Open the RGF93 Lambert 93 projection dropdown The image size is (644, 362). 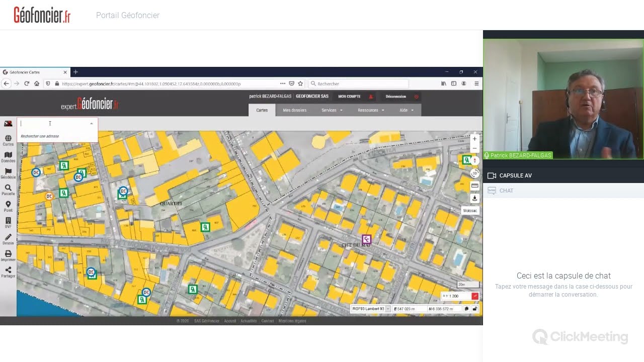click(x=371, y=309)
